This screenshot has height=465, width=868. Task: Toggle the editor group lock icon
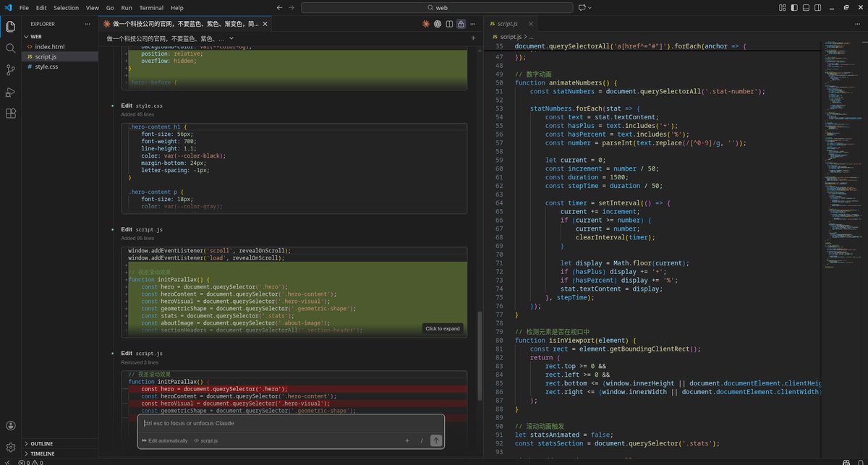(x=461, y=24)
